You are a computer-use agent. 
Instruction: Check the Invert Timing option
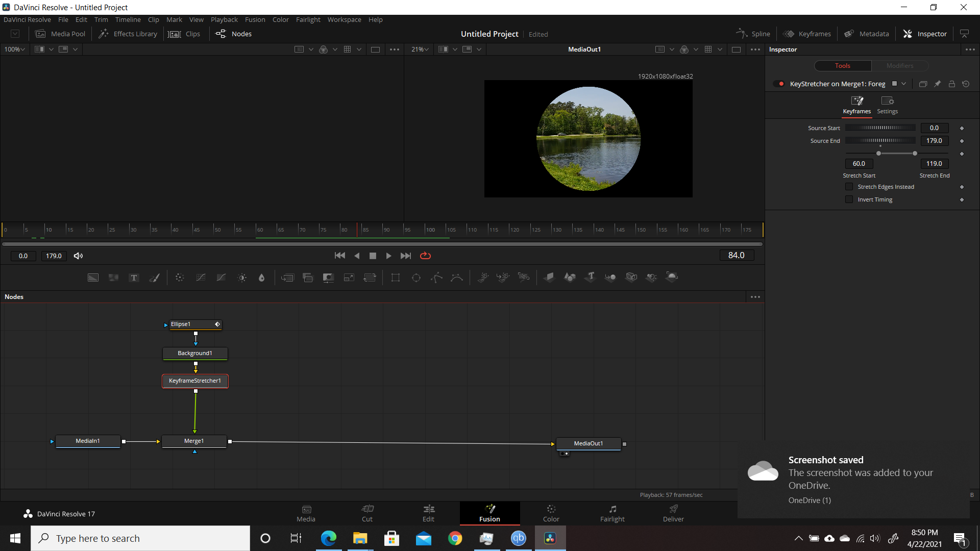(849, 199)
